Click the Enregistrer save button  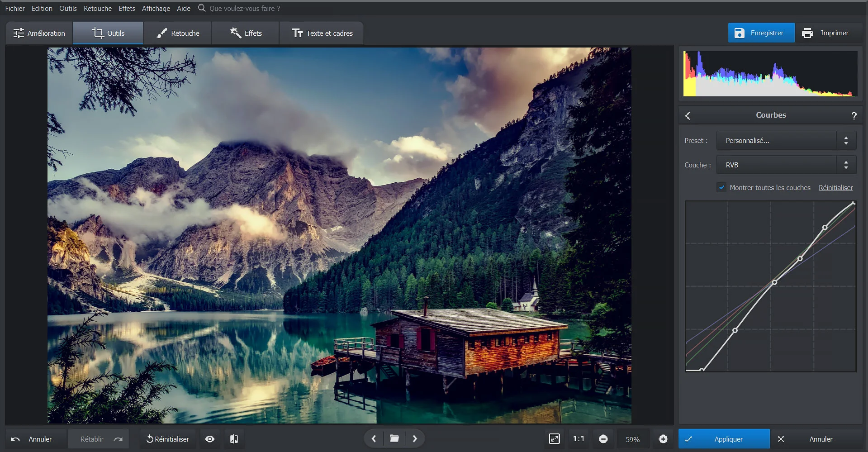tap(761, 33)
